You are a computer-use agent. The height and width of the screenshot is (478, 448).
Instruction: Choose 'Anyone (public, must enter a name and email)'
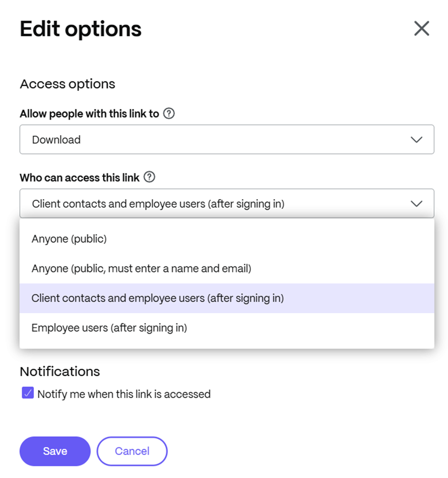click(141, 269)
